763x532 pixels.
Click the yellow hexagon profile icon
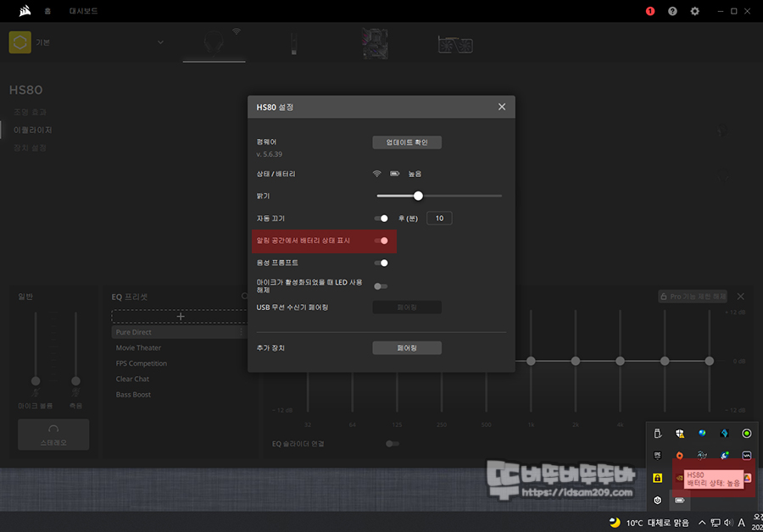20,42
